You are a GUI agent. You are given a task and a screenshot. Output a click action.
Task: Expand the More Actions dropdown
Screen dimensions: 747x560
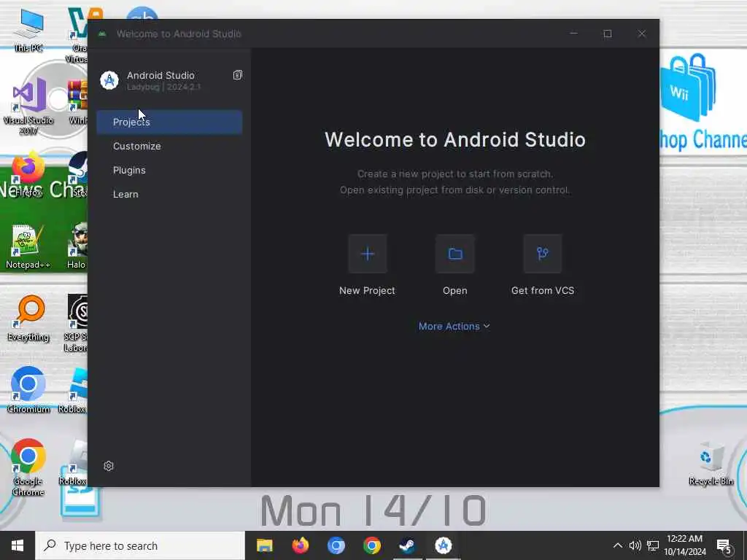tap(454, 326)
